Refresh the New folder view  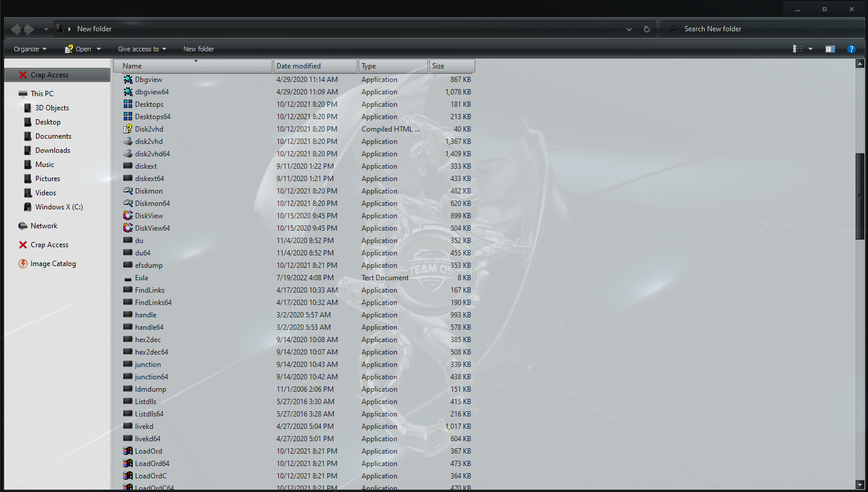(647, 29)
